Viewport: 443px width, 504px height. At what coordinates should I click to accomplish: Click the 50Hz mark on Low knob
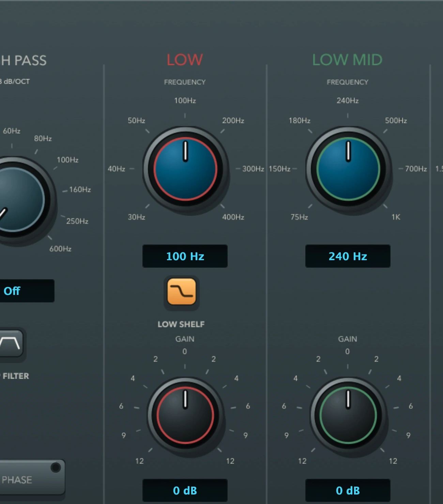click(136, 121)
